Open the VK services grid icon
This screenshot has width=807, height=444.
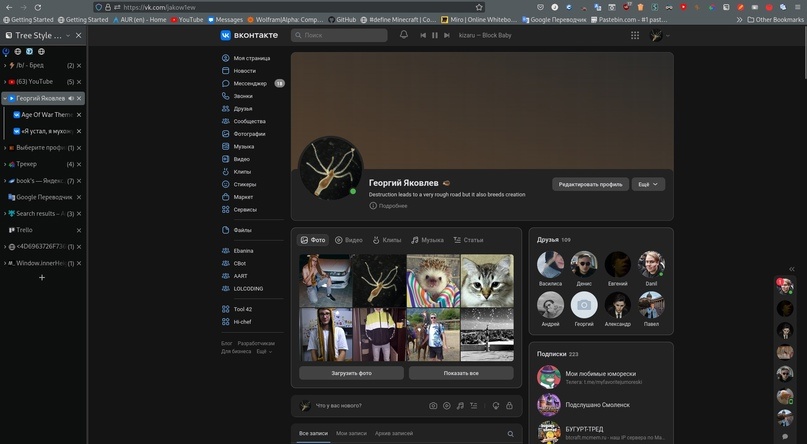tap(635, 35)
